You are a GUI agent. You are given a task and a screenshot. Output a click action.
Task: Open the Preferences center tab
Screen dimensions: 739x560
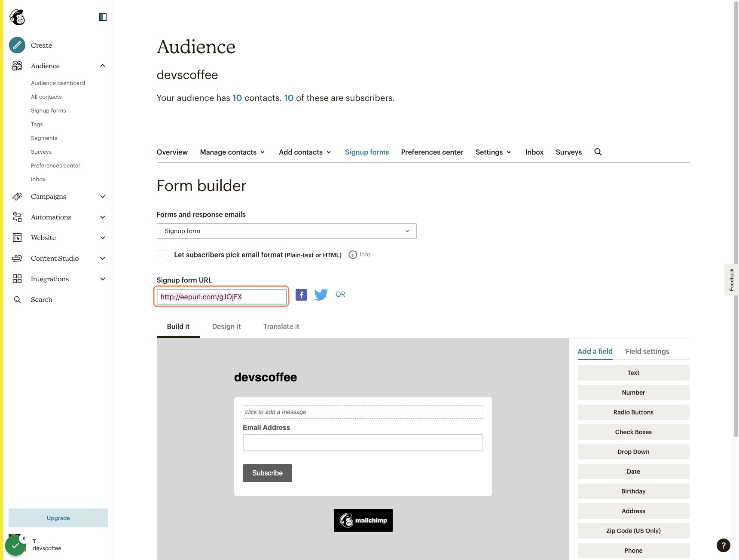click(x=432, y=152)
